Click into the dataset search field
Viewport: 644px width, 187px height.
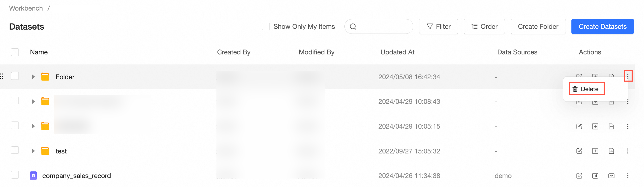click(x=383, y=26)
